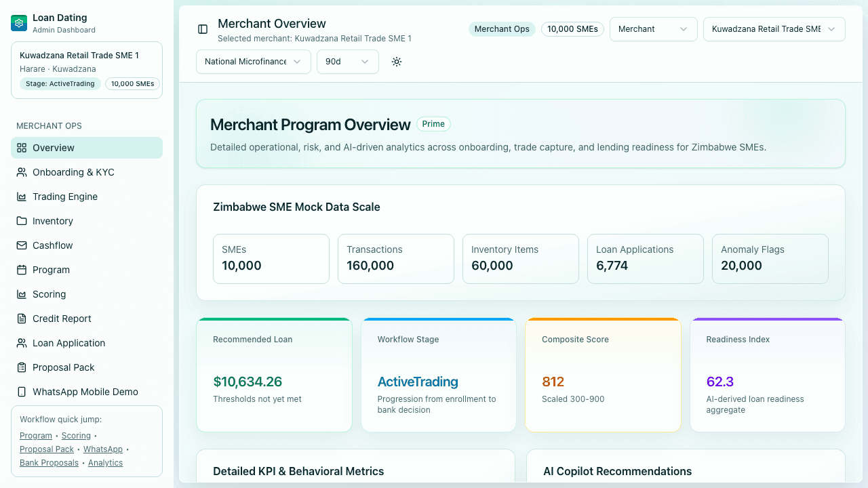
Task: Open the 90d time range dropdown
Action: point(347,62)
